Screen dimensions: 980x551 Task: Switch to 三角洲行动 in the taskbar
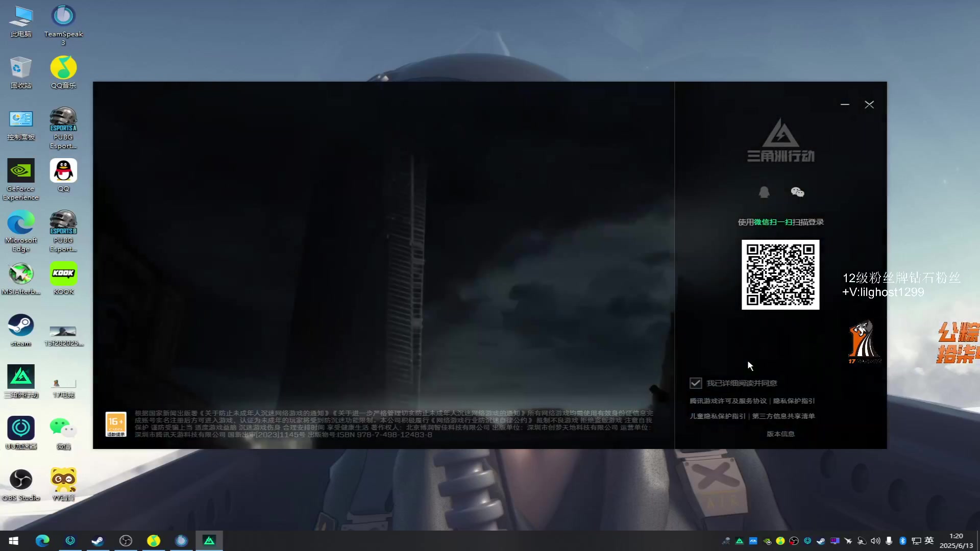pos(209,541)
